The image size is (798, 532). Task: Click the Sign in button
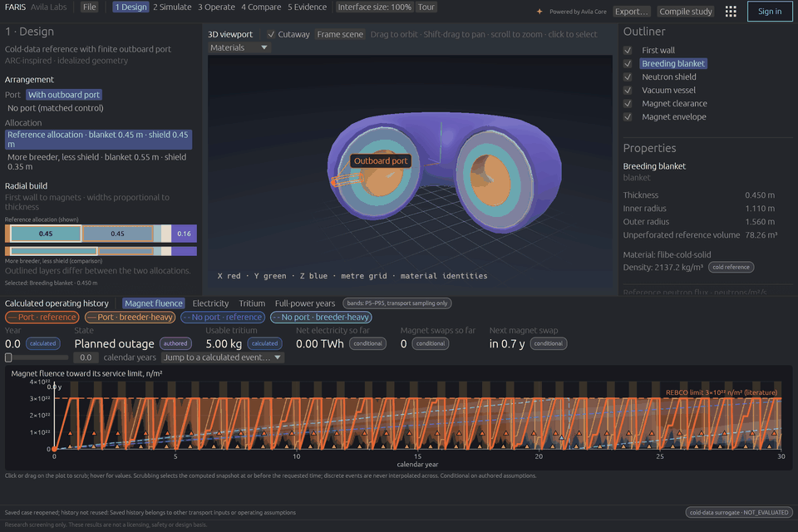(770, 11)
